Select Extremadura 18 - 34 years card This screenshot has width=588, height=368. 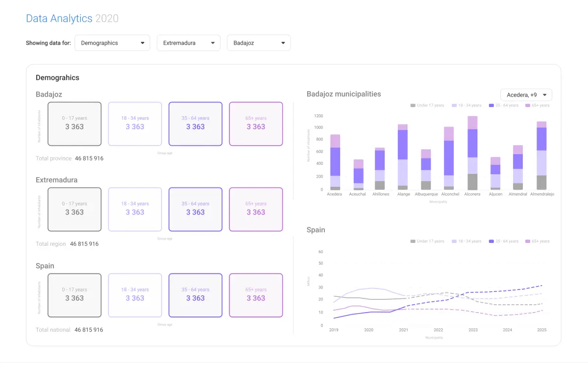135,210
